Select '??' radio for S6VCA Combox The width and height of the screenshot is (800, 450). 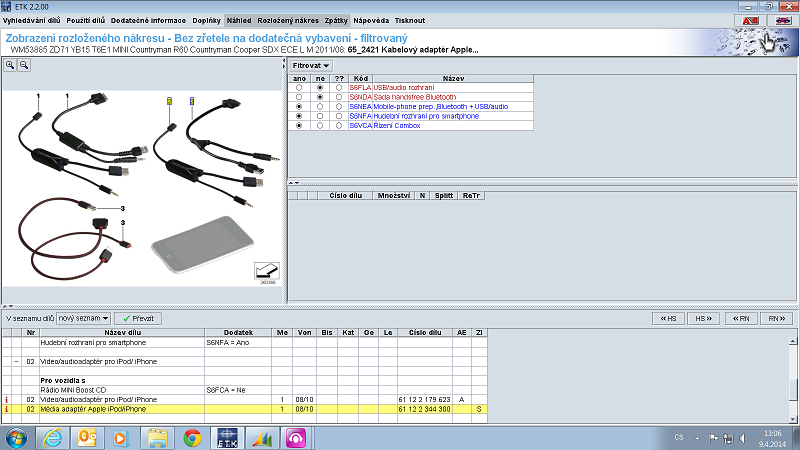(x=339, y=125)
